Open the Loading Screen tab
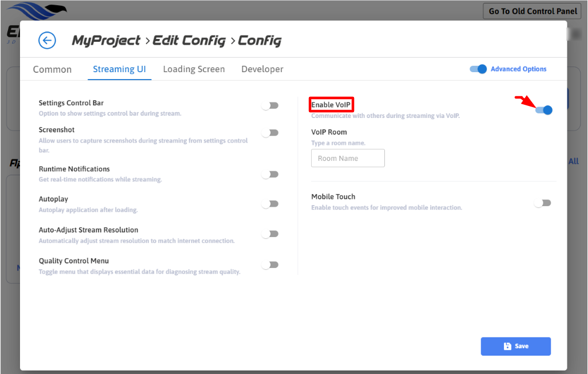Image resolution: width=588 pixels, height=374 pixels. (x=193, y=69)
